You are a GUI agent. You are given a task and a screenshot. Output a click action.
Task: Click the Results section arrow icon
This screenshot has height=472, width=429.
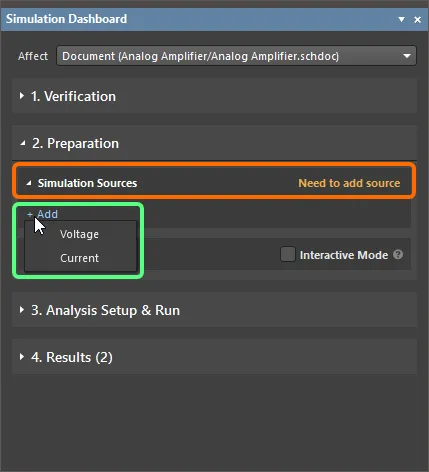point(22,357)
